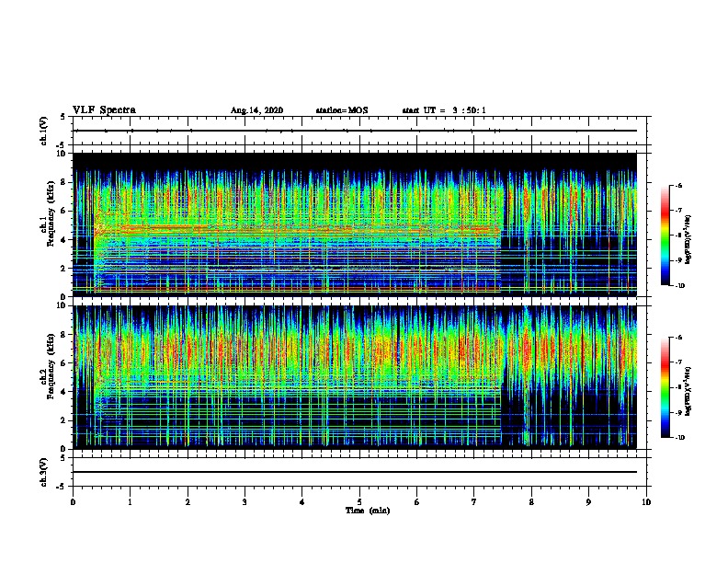Screen dimensions: 728x563
Task: Click the ch.1 spectrogram color bar
Action: tap(665, 236)
